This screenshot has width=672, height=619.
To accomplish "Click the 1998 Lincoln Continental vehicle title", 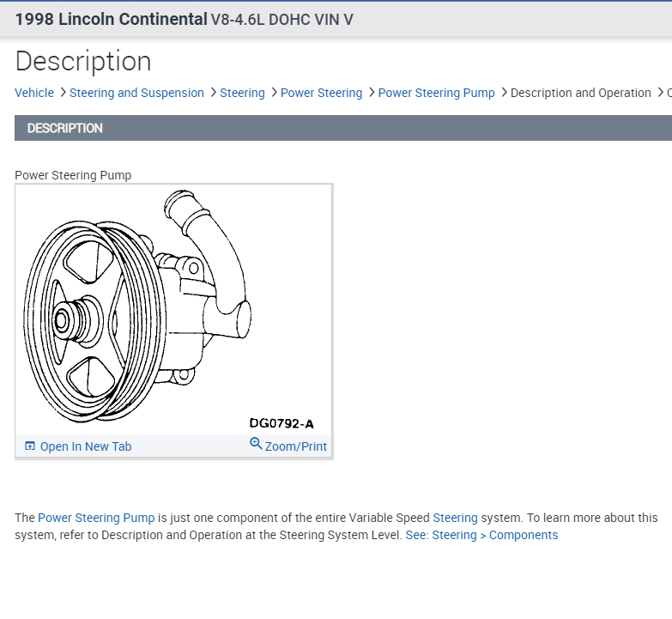I will pos(111,19).
